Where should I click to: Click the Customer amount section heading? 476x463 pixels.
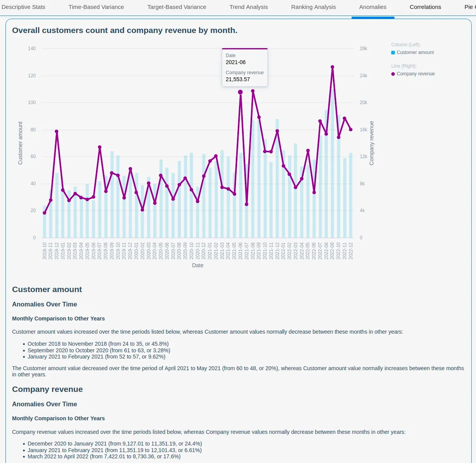coord(47,289)
